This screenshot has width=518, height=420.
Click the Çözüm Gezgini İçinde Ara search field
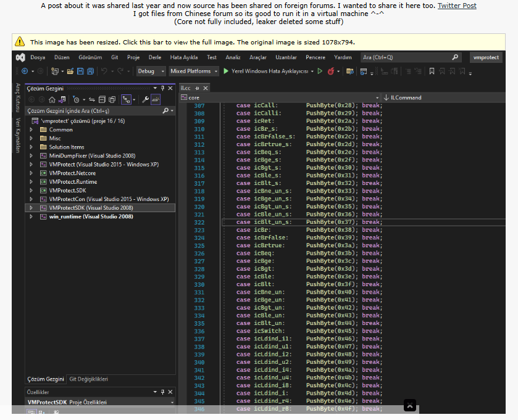click(100, 111)
